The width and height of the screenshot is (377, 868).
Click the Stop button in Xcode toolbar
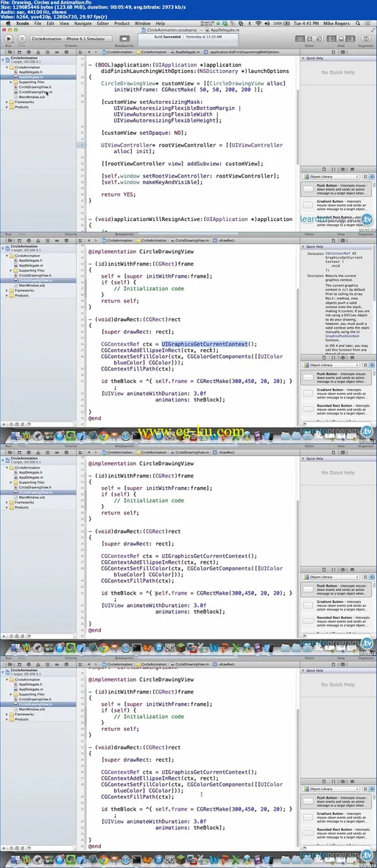click(21, 39)
